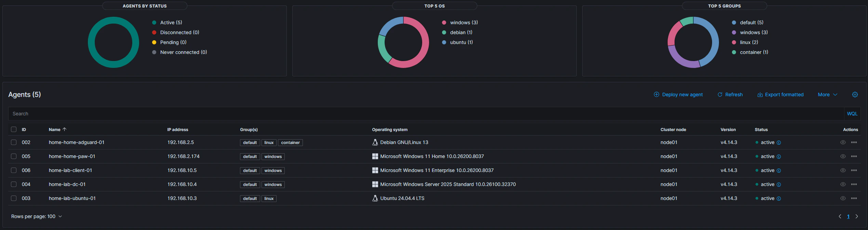View home-home-adguard-01 details via eye icon
Screen dimensions: 868x230
pyautogui.click(x=842, y=142)
